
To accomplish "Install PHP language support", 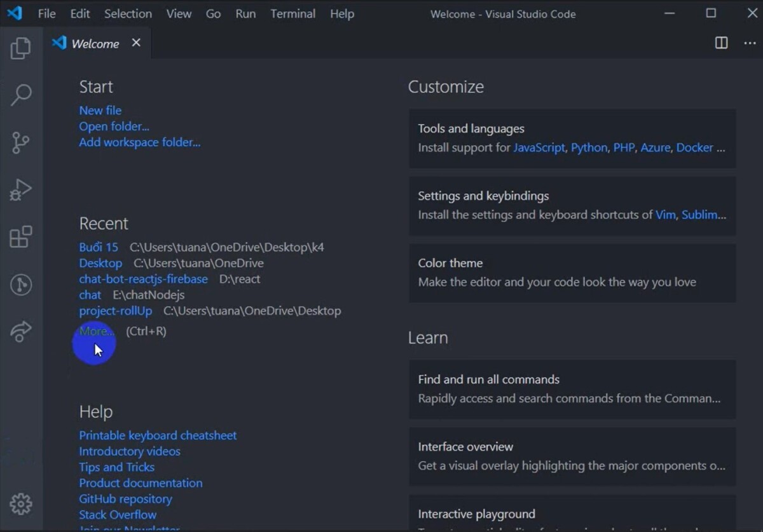I will (624, 147).
